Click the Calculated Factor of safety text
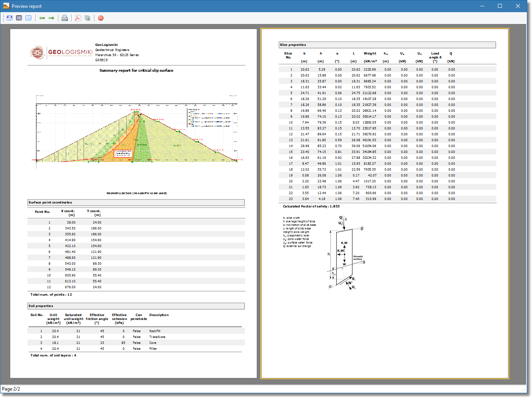The height and width of the screenshot is (398, 532). (x=310, y=206)
